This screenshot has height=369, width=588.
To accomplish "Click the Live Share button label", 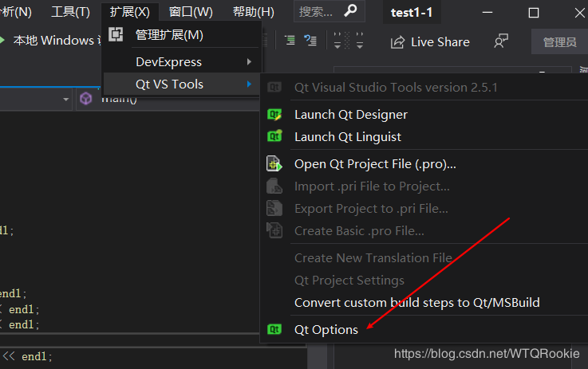I will (440, 42).
